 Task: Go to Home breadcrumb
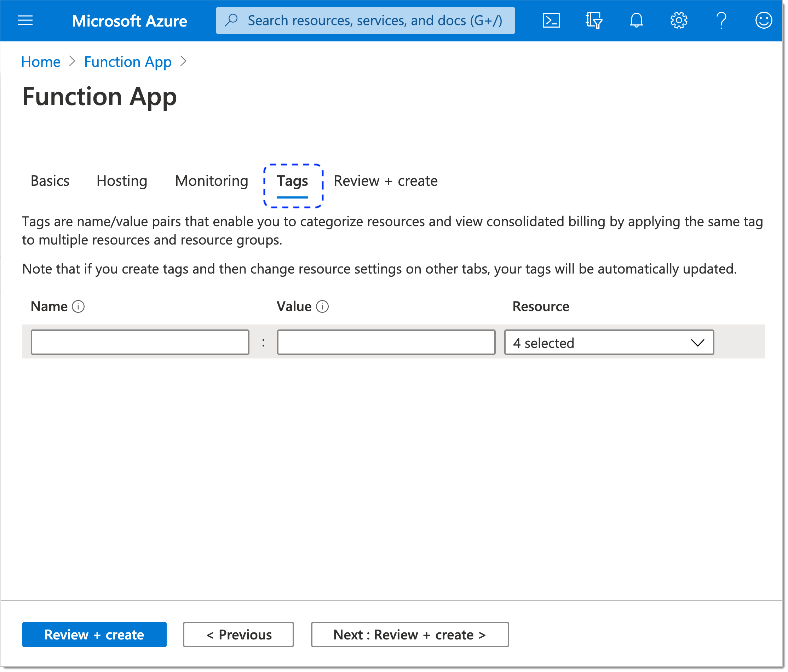41,62
